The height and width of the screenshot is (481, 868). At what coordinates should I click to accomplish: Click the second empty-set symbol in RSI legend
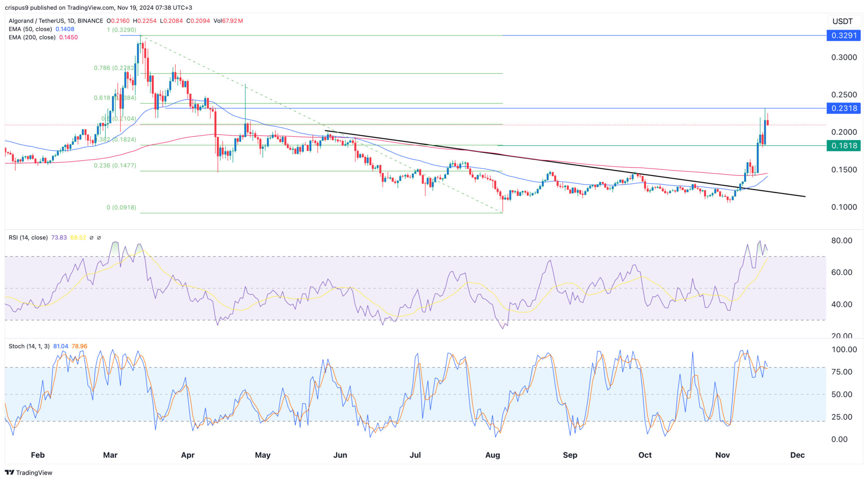99,238
